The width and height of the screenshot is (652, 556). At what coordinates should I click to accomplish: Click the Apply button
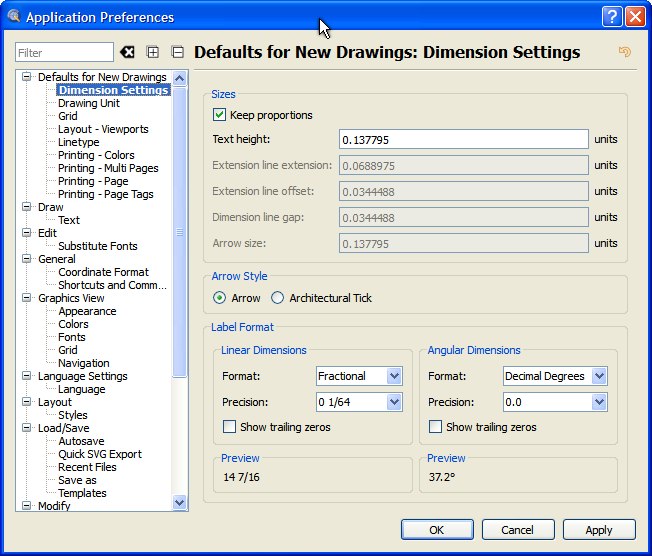point(598,530)
